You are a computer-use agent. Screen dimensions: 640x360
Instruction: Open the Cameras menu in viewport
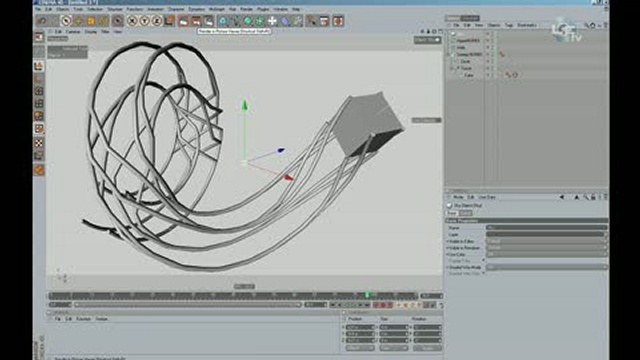tap(73, 31)
